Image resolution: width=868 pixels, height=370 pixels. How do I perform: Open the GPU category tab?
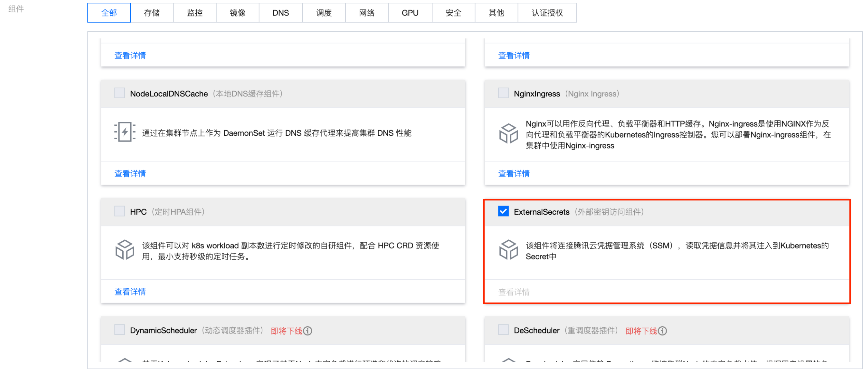[x=410, y=13]
